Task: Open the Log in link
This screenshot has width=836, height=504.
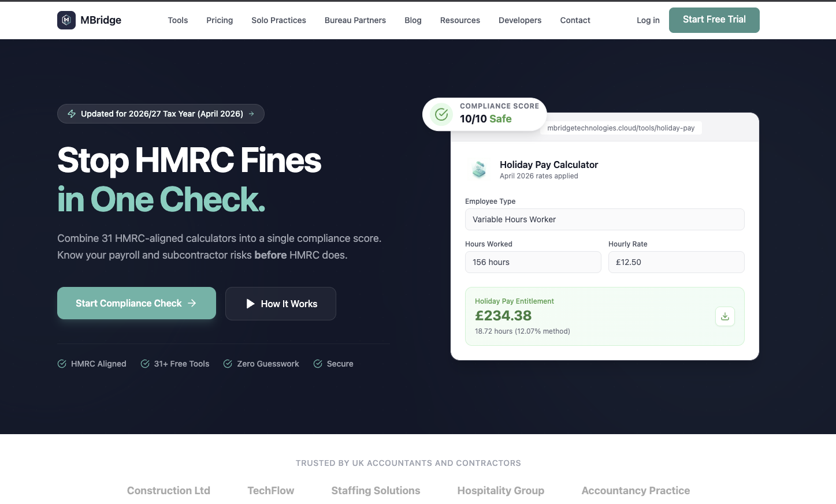Action: click(x=648, y=20)
